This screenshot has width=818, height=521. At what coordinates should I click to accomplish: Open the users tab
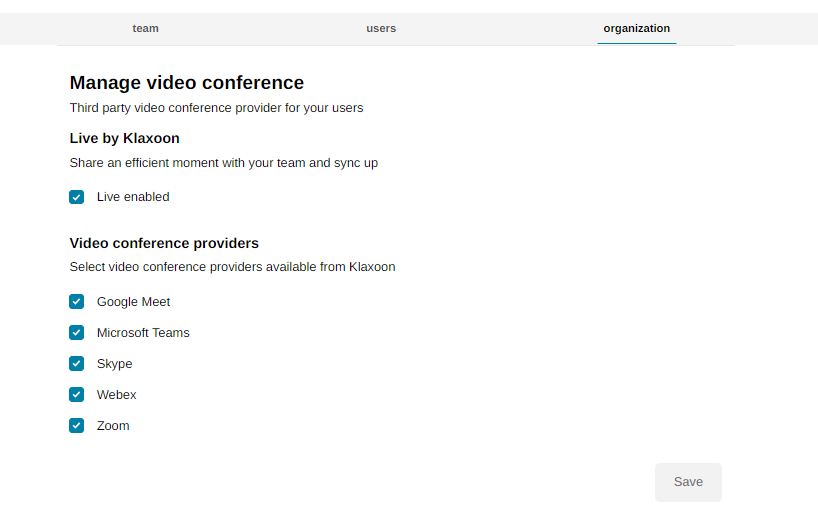pos(381,28)
